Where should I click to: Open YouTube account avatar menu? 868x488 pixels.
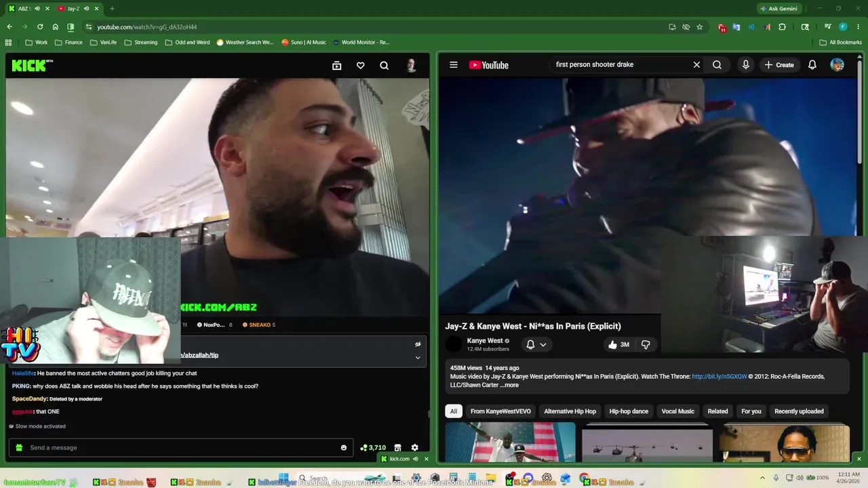click(x=837, y=65)
